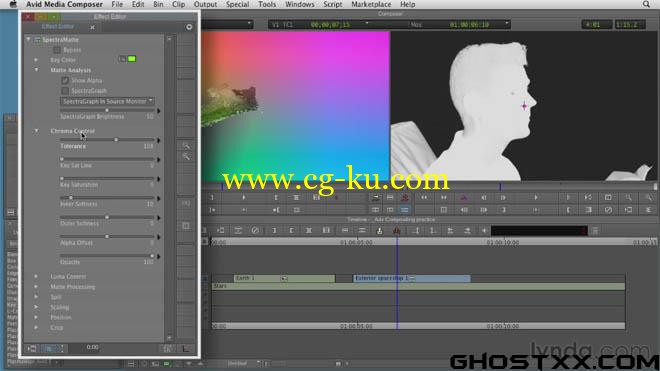Open the V1 TC1 timecode dropdown
Viewport: 660px width, 371px height.
pos(367,24)
